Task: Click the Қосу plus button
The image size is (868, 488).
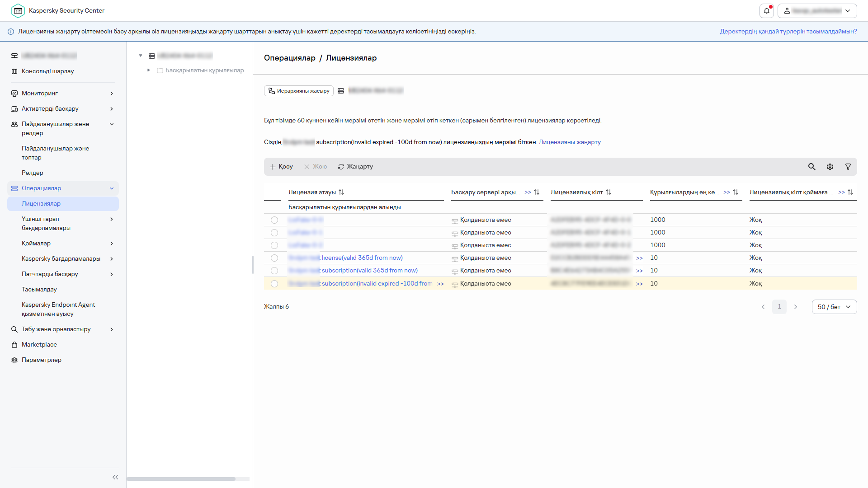Action: (x=281, y=167)
